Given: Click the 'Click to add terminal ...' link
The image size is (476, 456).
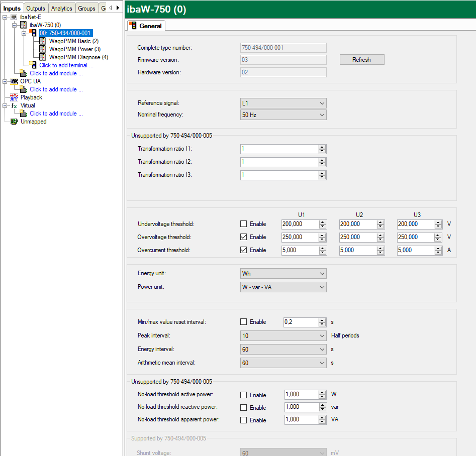Looking at the screenshot, I should point(66,65).
